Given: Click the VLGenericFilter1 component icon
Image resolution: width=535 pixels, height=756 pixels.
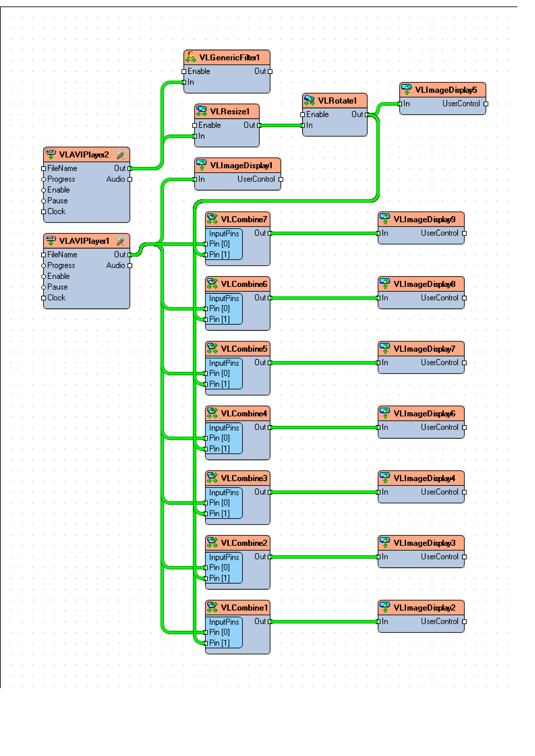Looking at the screenshot, I should [x=191, y=57].
